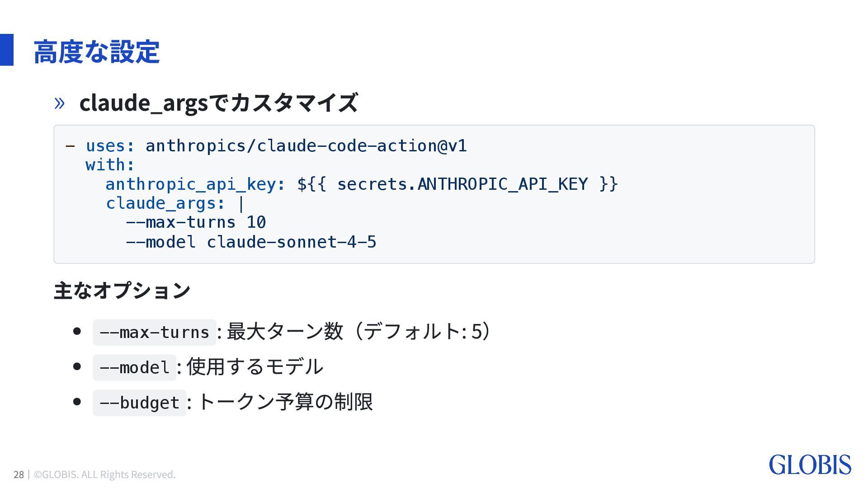
Task: Click the uses: anthropics/claude-code-action@v1 line
Action: [x=276, y=146]
